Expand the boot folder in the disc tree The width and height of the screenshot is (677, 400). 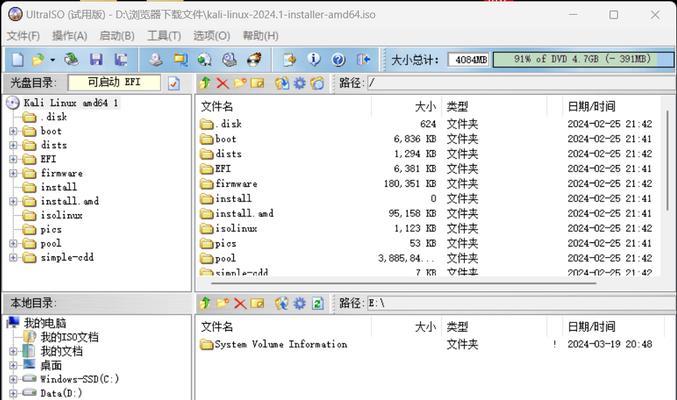pos(13,131)
